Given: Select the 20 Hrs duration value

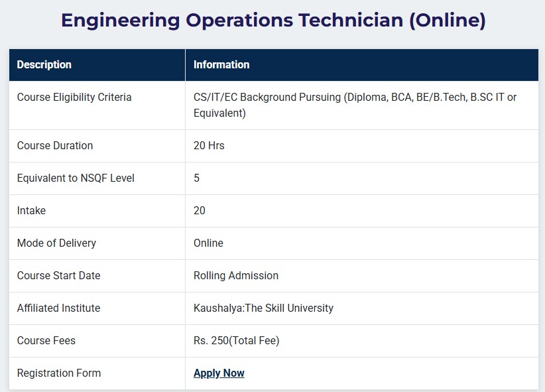Looking at the screenshot, I should pos(209,145).
